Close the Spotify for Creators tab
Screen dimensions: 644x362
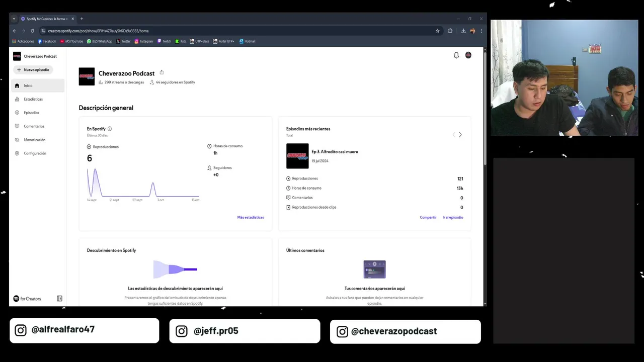72,19
